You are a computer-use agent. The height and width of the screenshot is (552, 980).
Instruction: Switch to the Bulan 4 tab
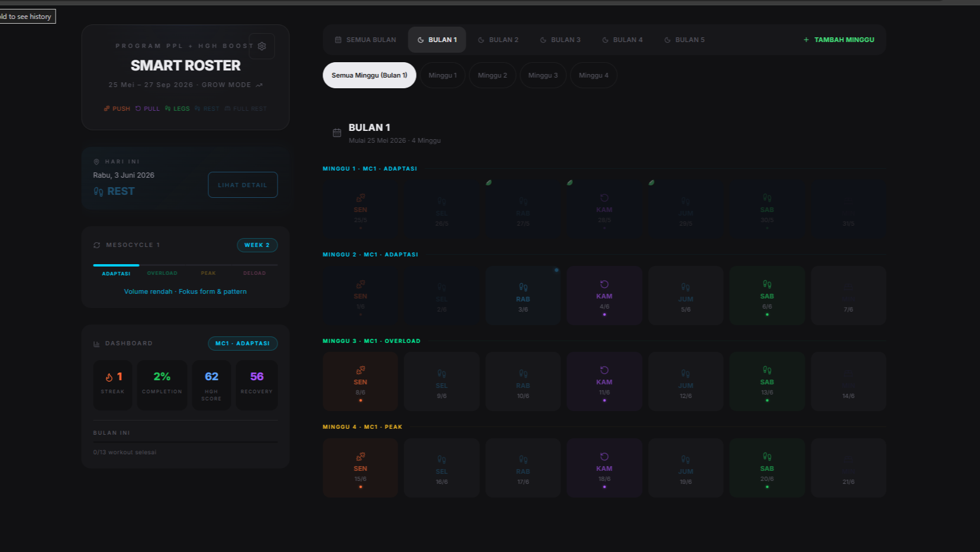pos(622,40)
